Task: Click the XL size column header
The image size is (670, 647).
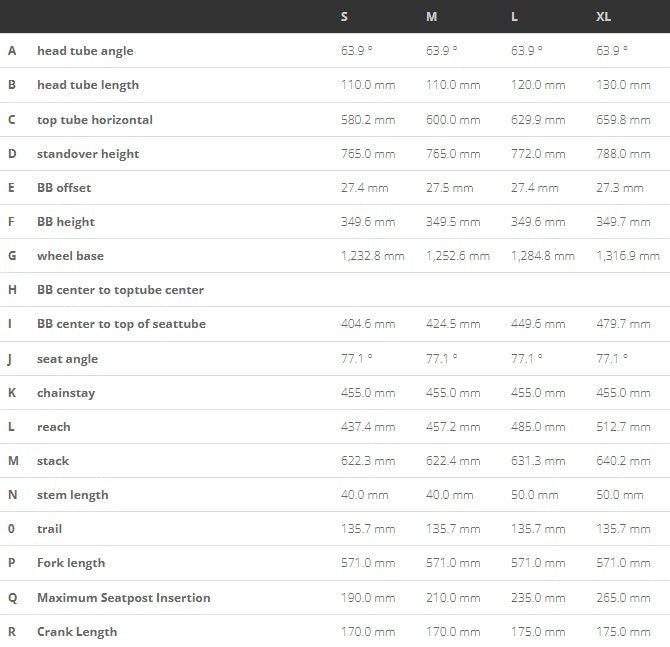Action: pos(603,17)
